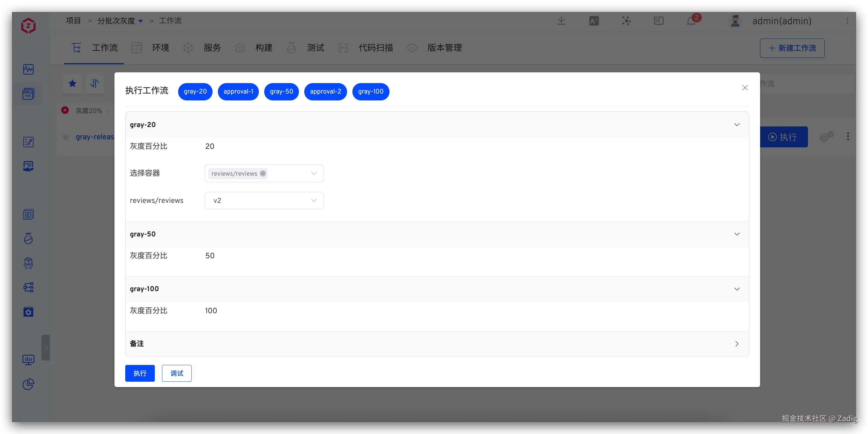Image resolution: width=868 pixels, height=434 pixels.
Task: Expand the 备注 remarks section
Action: click(x=736, y=344)
